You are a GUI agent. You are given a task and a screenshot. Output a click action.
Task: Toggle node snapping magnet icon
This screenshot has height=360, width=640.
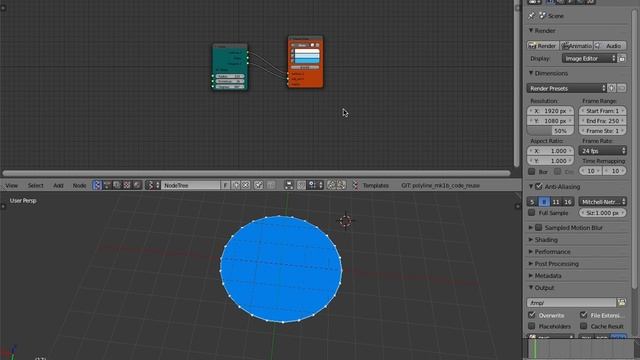pyautogui.click(x=301, y=185)
